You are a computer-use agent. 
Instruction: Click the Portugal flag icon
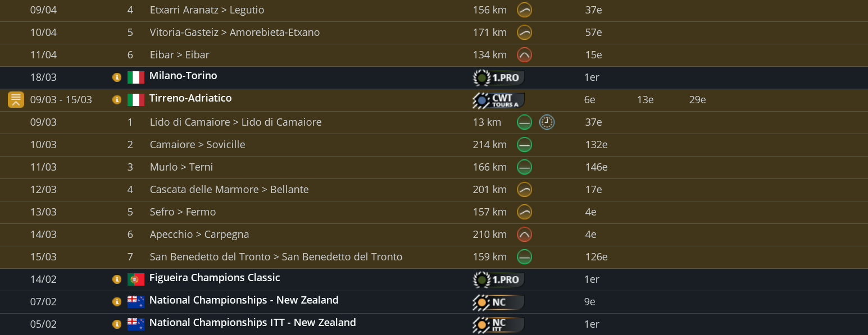(x=136, y=279)
